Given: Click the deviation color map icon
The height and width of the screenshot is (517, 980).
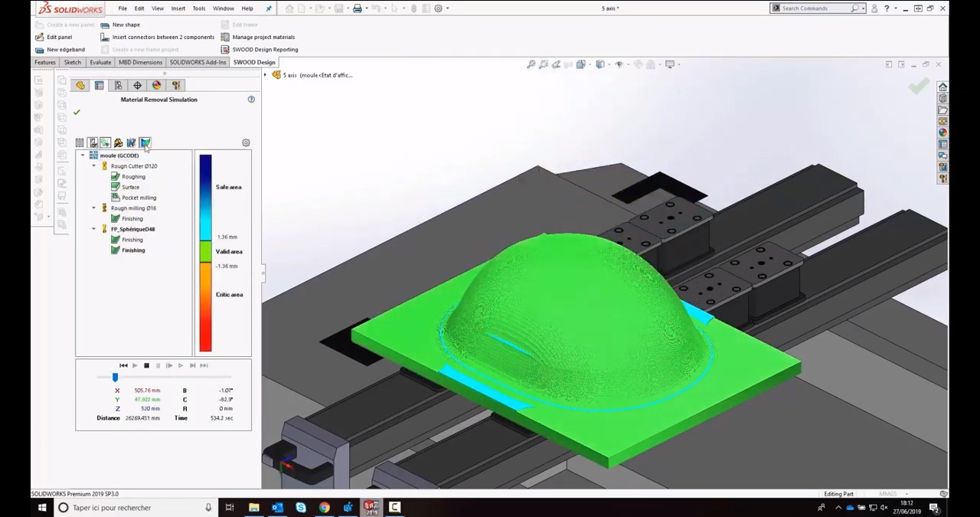Looking at the screenshot, I should point(145,142).
